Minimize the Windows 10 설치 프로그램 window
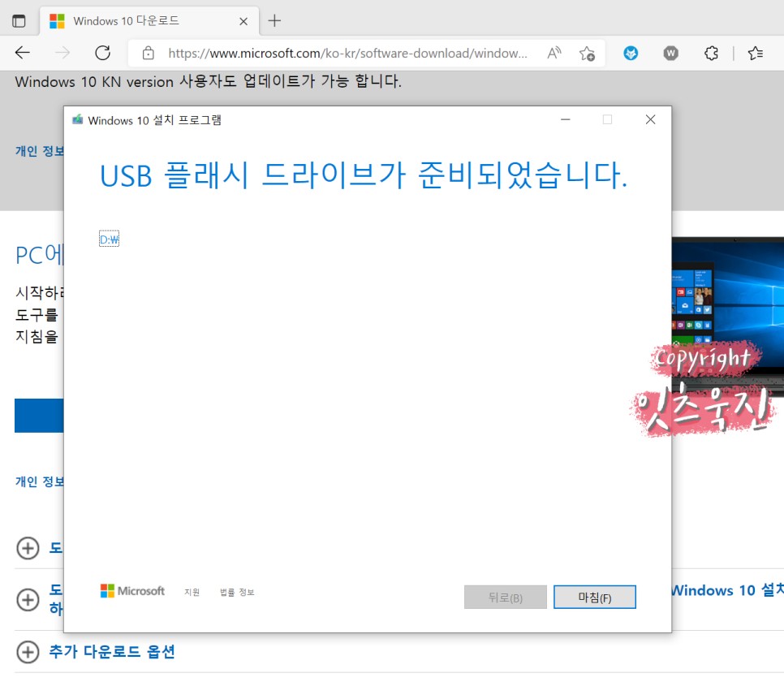The image size is (784, 686). tap(565, 119)
